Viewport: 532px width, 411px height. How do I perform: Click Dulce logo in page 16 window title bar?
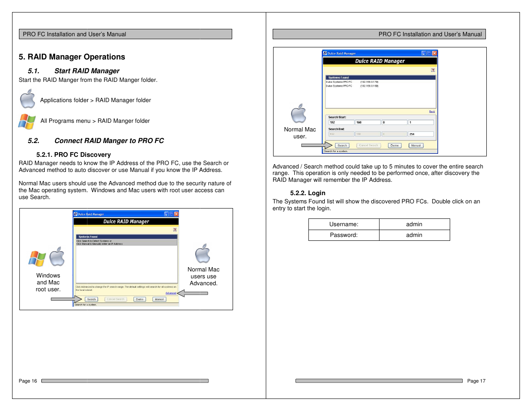pyautogui.click(x=75, y=214)
